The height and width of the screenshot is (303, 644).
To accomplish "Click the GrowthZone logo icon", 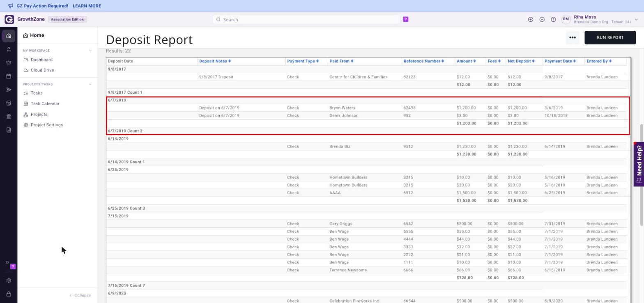I will [9, 19].
